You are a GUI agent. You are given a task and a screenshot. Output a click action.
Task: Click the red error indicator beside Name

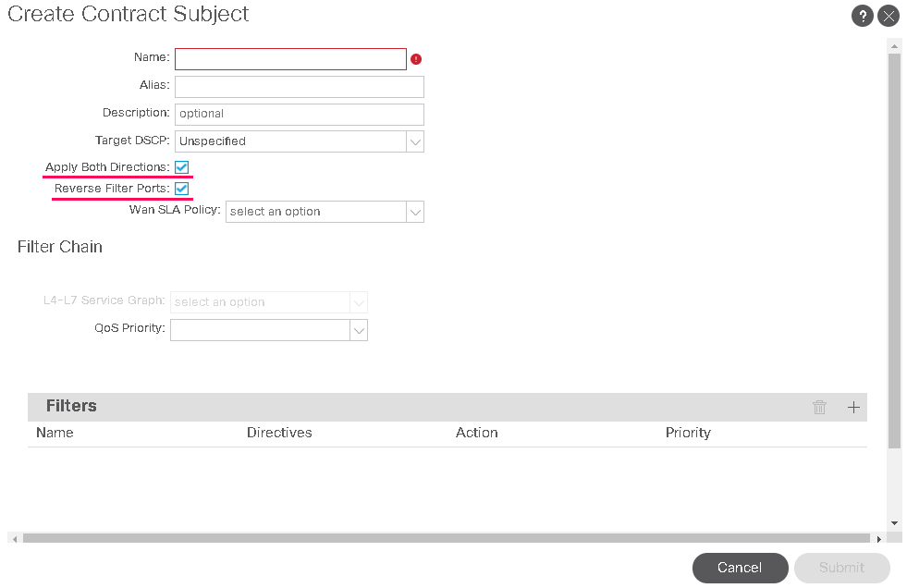pos(416,59)
